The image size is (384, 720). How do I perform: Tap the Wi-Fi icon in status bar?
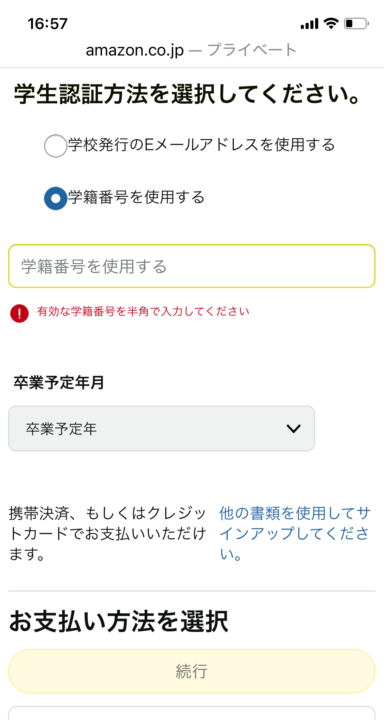(331, 23)
